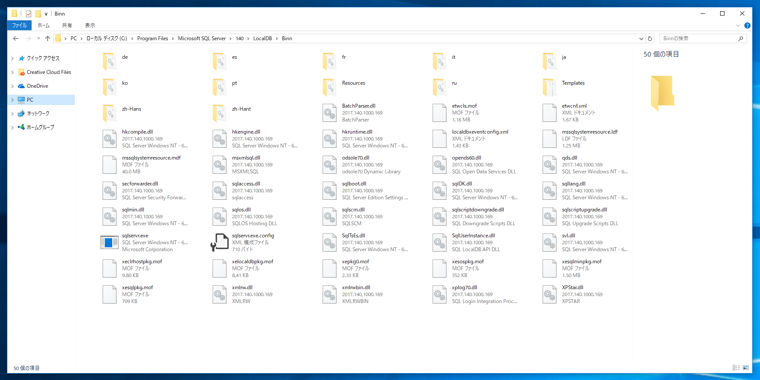Open the 表示 ribbon tab

(90, 25)
